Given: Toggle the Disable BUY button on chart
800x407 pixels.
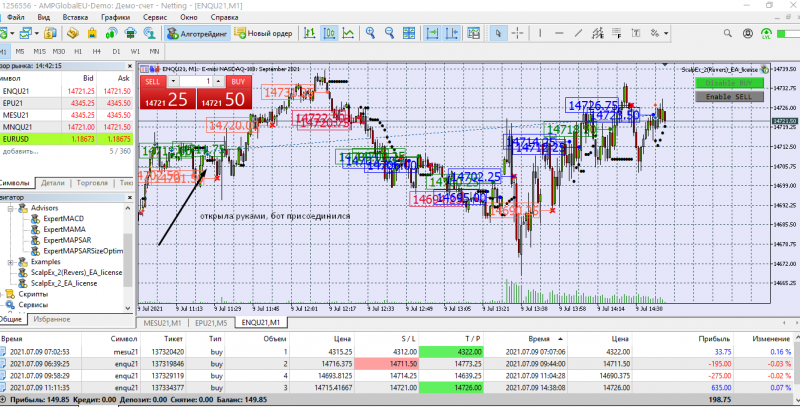Looking at the screenshot, I should (x=729, y=83).
